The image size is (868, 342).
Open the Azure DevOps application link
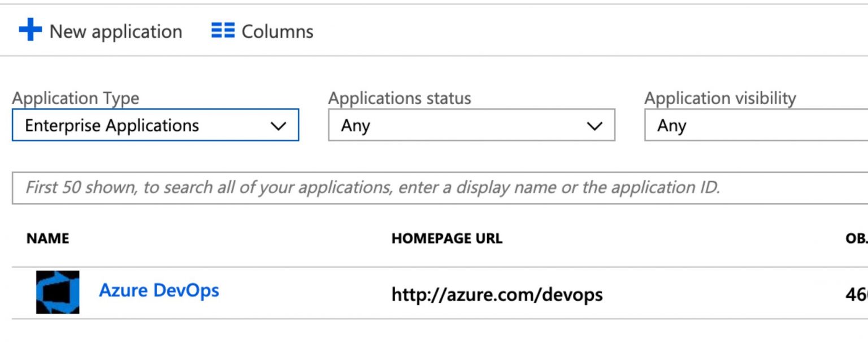[159, 291]
